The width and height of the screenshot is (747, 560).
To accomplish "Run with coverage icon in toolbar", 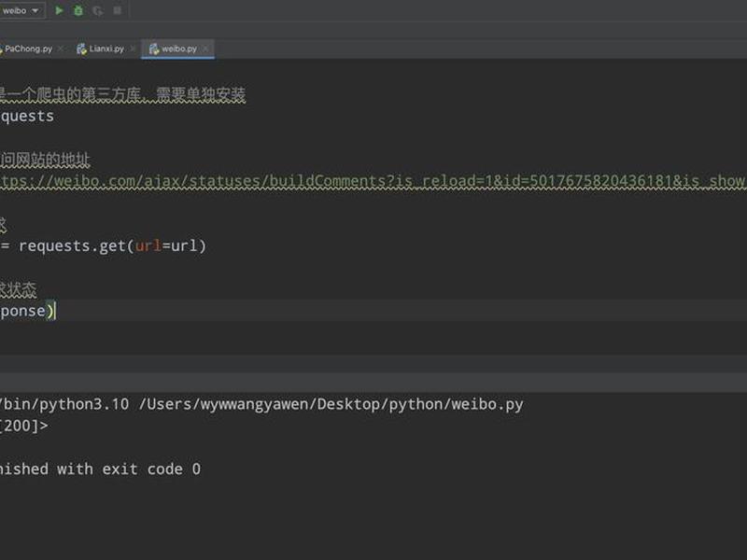I will click(x=98, y=10).
